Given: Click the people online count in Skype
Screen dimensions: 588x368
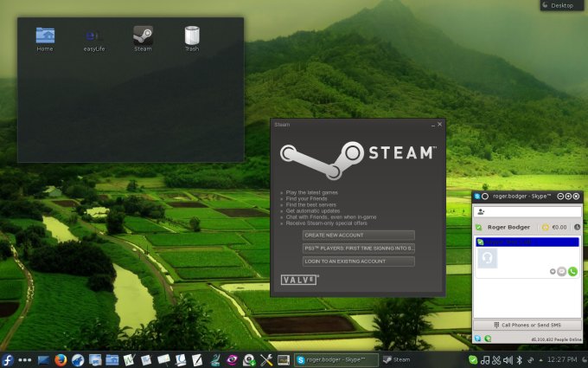Looking at the screenshot, I should [556, 339].
